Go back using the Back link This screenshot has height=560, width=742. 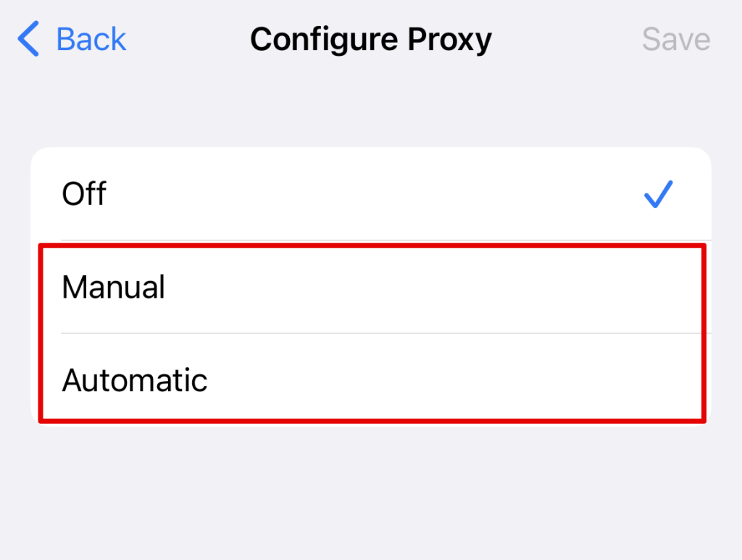click(91, 39)
